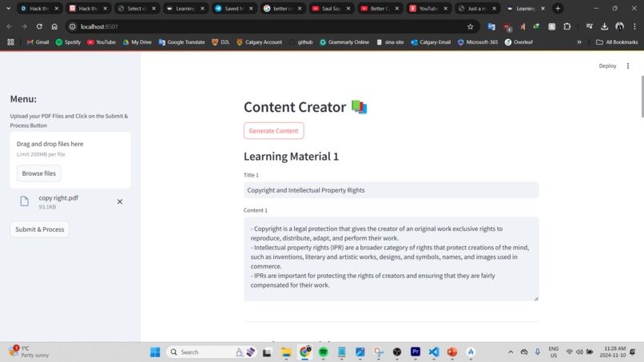Open the browser Downloads icon
The width and height of the screenshot is (644, 362).
point(604,26)
